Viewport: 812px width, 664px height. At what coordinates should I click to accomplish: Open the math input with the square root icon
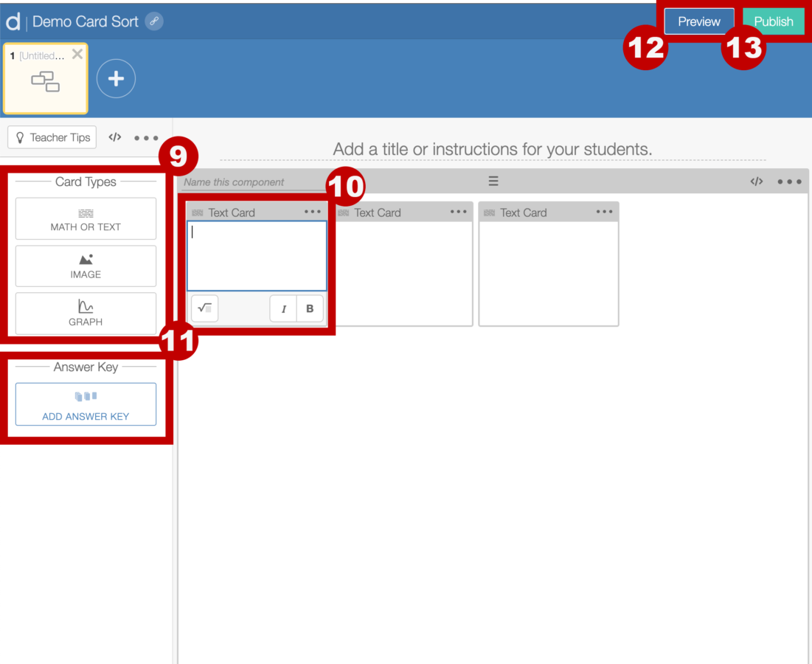tap(204, 308)
